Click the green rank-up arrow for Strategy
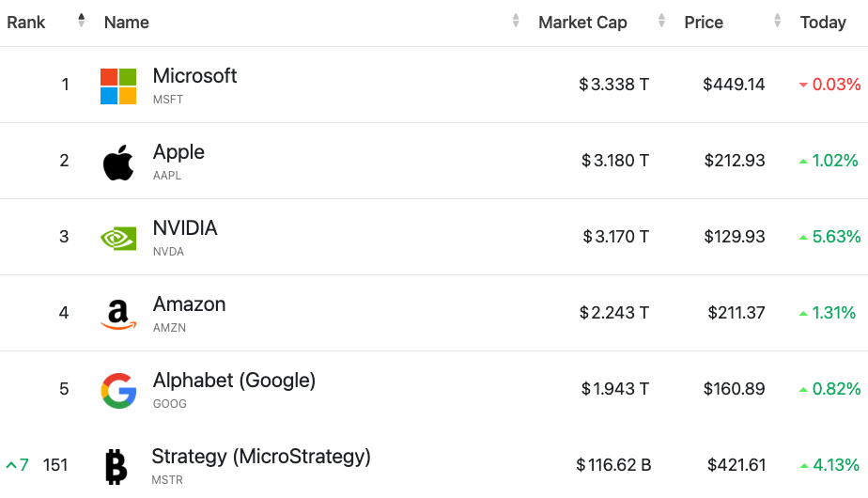This screenshot has height=498, width=868. (11, 465)
